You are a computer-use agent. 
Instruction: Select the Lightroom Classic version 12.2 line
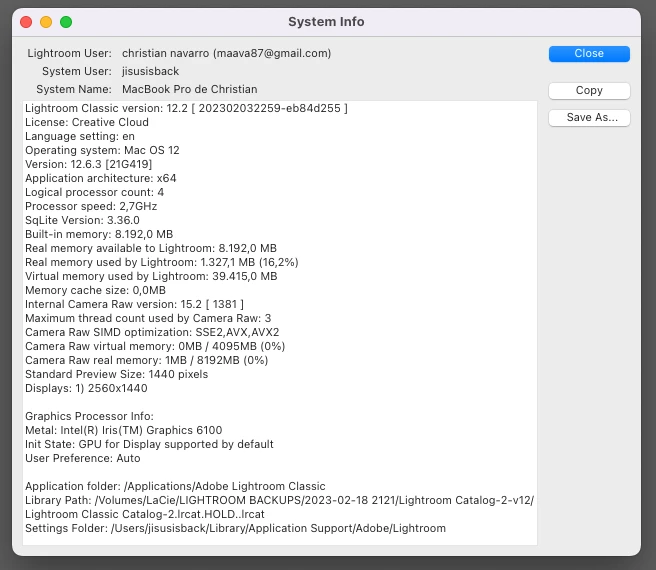pos(186,108)
